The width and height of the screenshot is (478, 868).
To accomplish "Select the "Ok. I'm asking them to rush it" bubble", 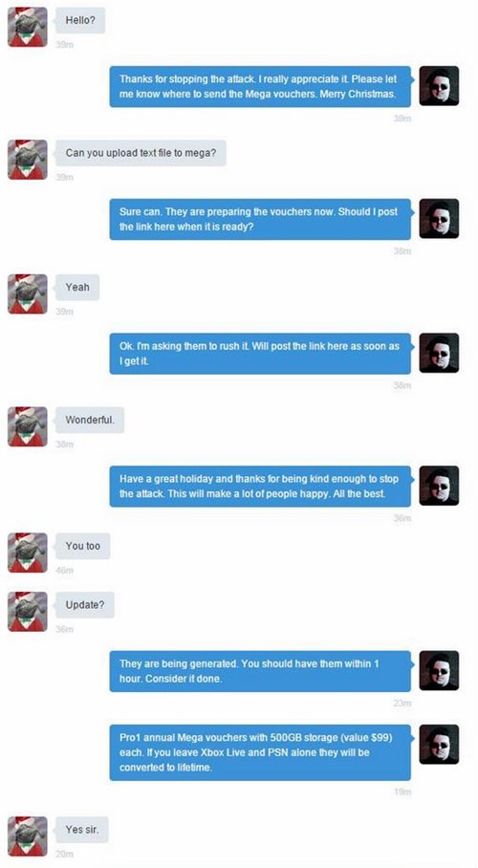I will tap(260, 353).
